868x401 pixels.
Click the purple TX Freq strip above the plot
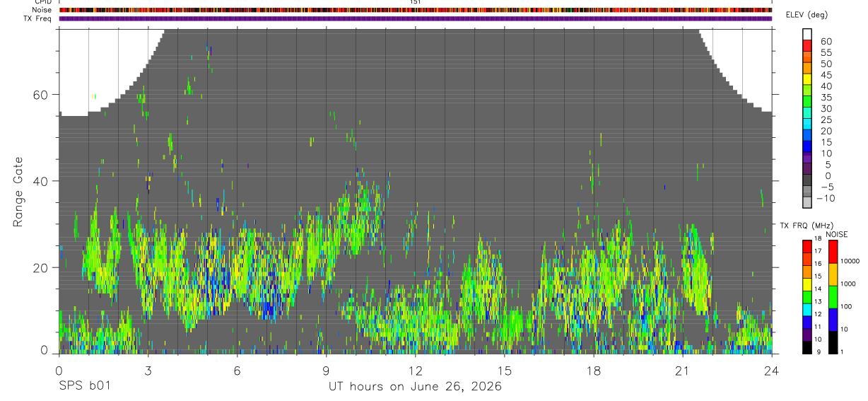(416, 18)
